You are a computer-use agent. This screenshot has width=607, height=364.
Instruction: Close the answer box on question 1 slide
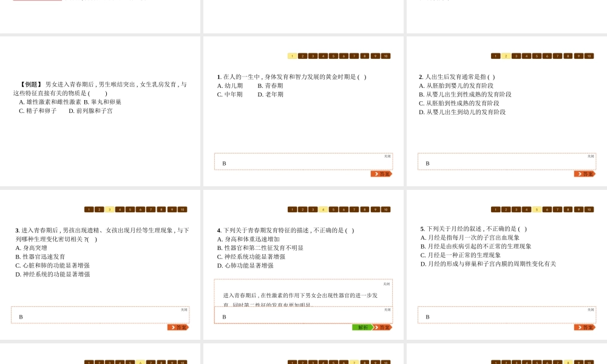[387, 157]
